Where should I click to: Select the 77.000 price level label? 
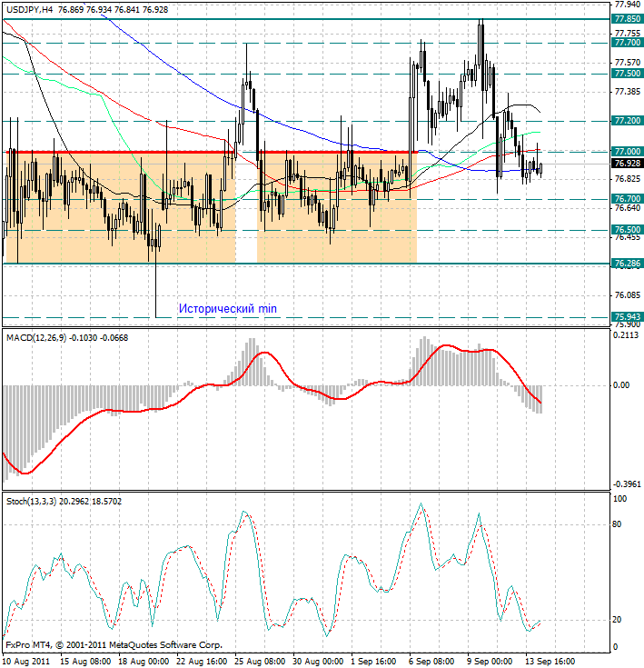[628, 151]
